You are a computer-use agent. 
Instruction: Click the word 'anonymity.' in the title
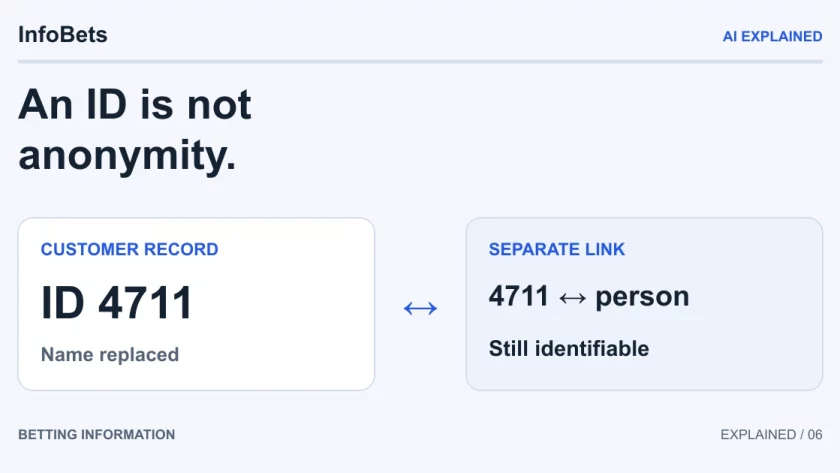pos(127,155)
